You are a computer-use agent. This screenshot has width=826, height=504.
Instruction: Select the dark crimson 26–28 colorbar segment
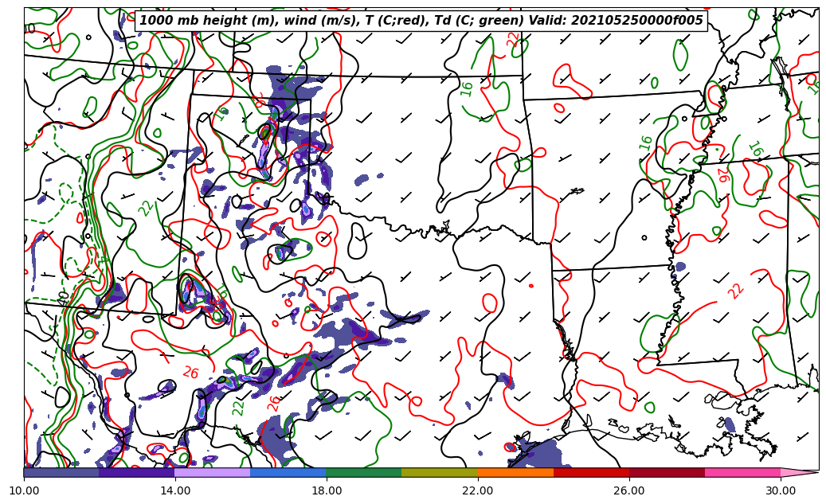[667, 472]
